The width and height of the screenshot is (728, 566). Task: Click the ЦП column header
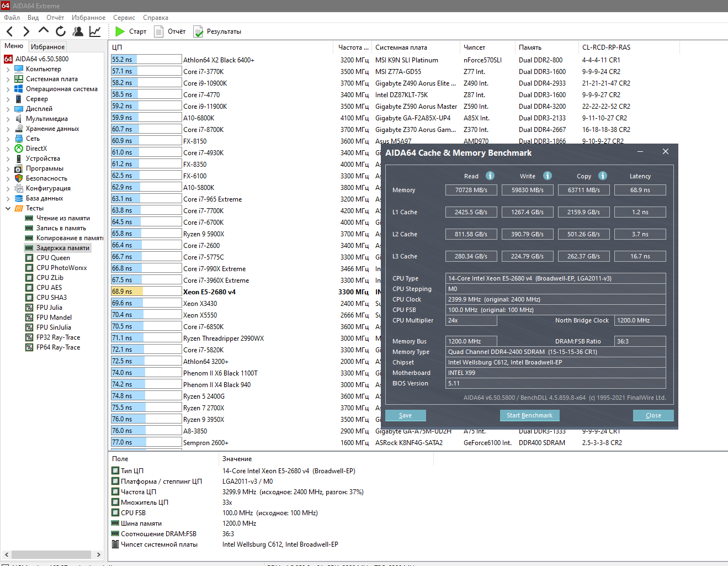point(221,47)
